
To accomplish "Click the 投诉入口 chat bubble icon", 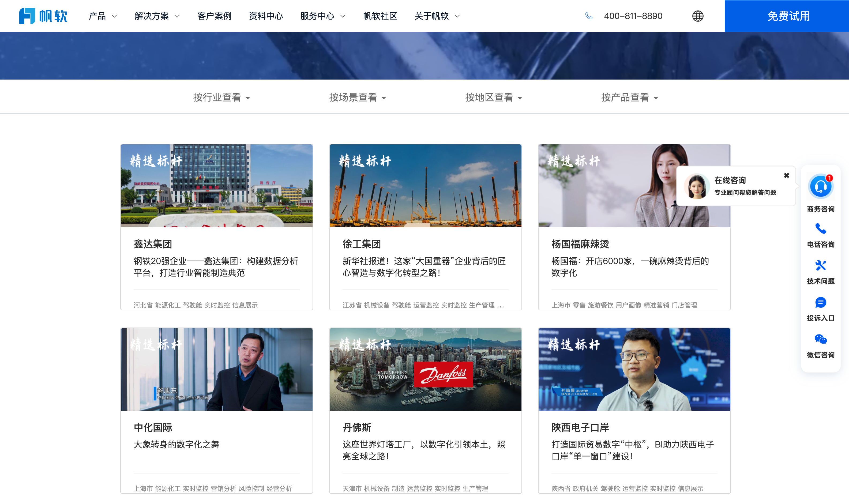I will coord(820,302).
